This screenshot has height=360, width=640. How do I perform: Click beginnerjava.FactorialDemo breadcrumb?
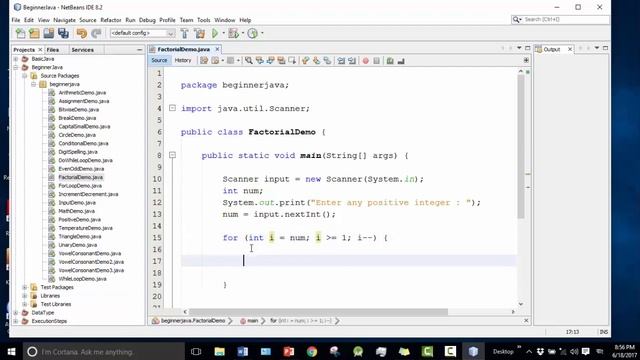tap(193, 321)
